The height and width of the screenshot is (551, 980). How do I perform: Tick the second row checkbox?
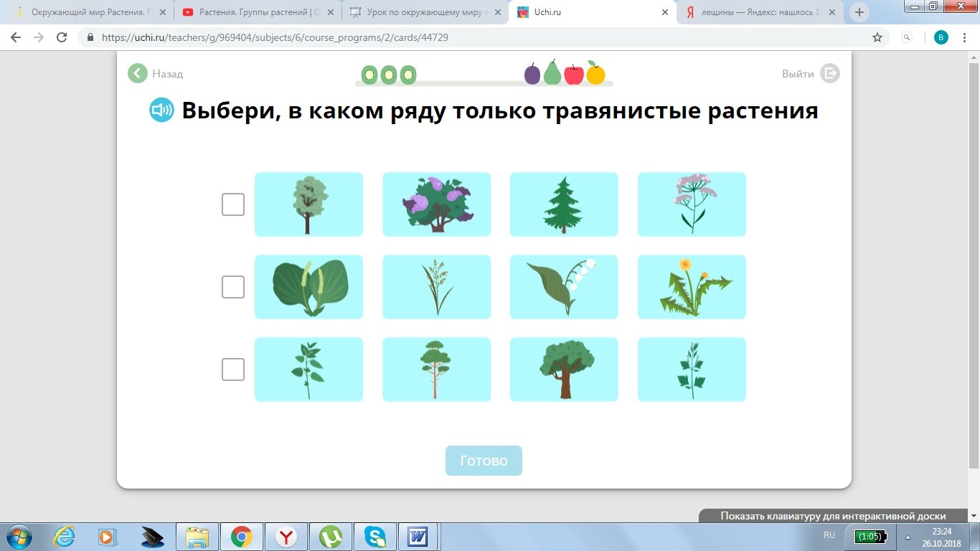[233, 287]
